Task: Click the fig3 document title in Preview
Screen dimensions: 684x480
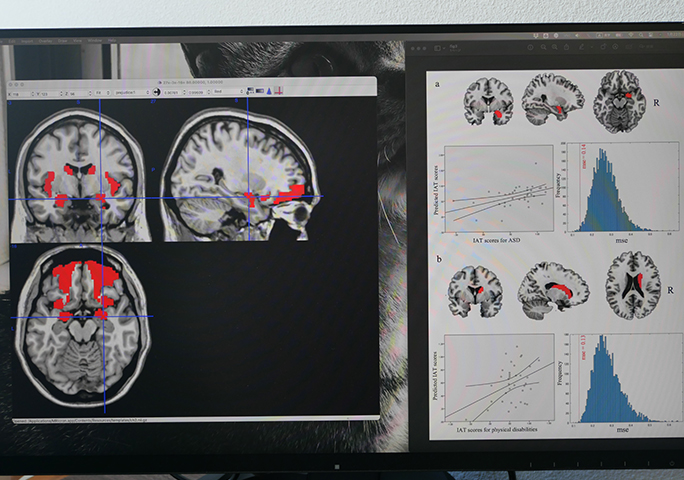Action: click(x=453, y=46)
